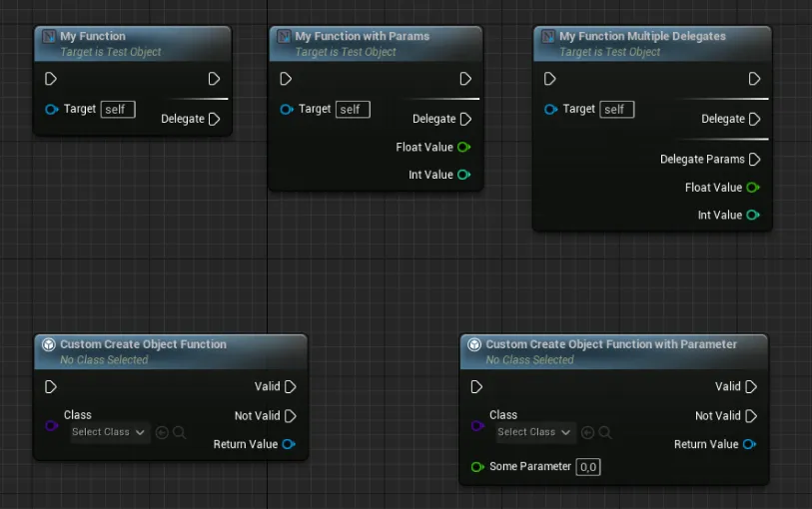The height and width of the screenshot is (509, 812).
Task: Click output exec pin on My Function Multiple Delegates
Action: (754, 79)
